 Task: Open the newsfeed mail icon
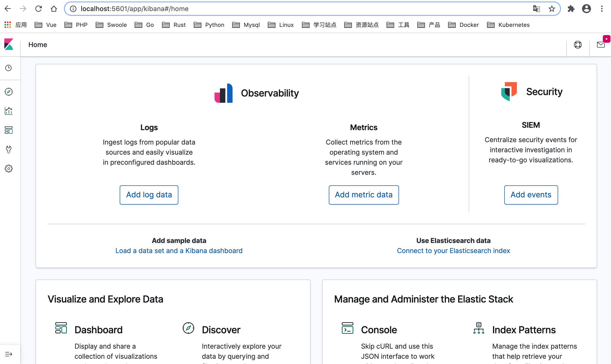coord(600,45)
